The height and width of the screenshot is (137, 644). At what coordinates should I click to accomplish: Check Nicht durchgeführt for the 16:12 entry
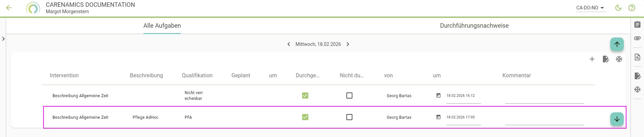coord(349,95)
